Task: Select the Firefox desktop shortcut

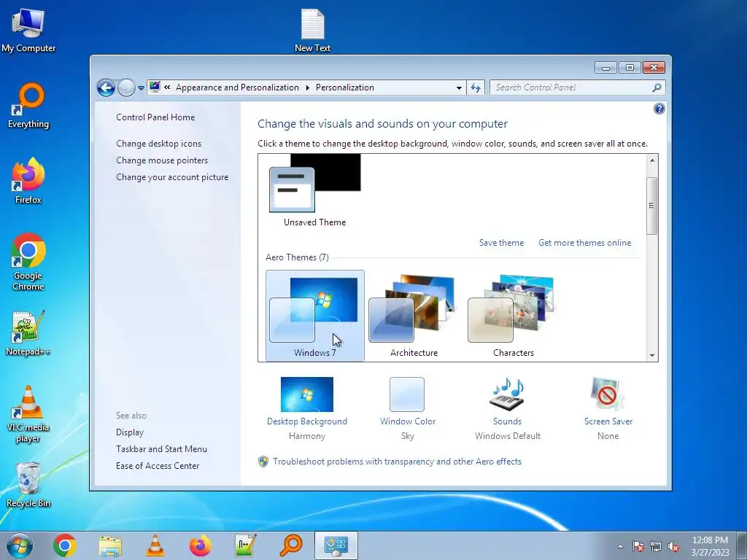Action: pos(28,181)
